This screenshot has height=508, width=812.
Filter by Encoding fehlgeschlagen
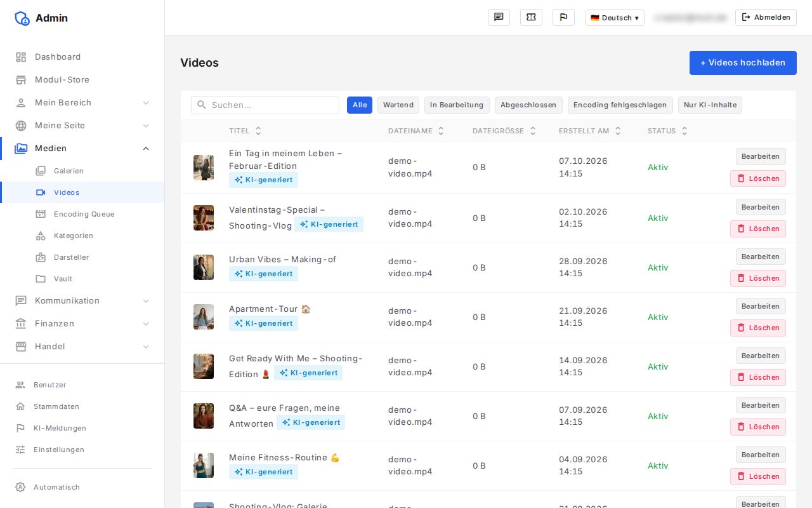620,105
